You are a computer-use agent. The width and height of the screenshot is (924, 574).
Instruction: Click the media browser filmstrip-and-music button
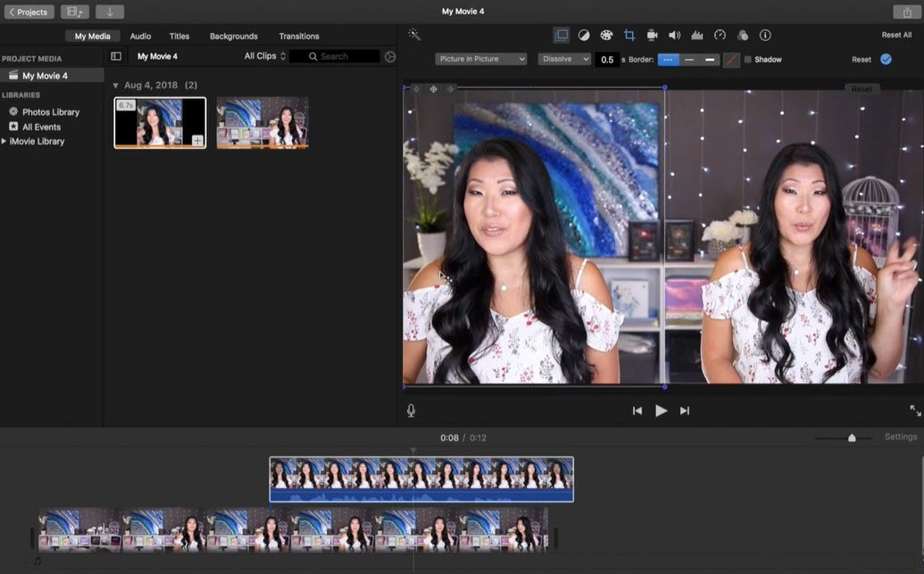coord(75,12)
